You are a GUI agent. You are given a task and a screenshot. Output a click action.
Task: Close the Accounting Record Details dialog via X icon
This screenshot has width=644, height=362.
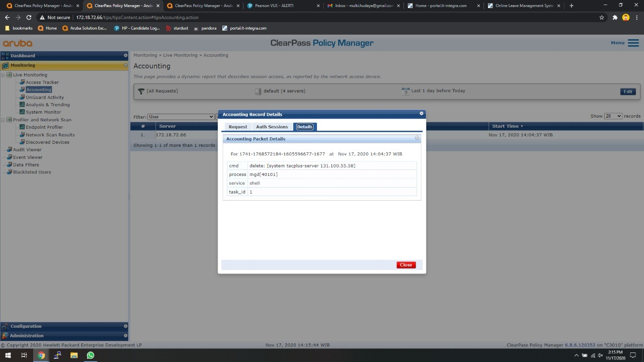point(422,114)
